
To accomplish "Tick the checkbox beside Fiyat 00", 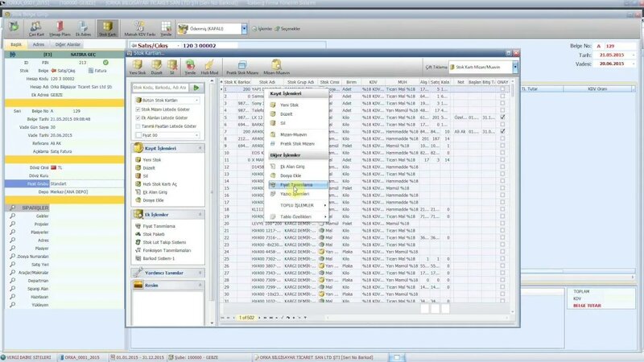I will pos(138,135).
